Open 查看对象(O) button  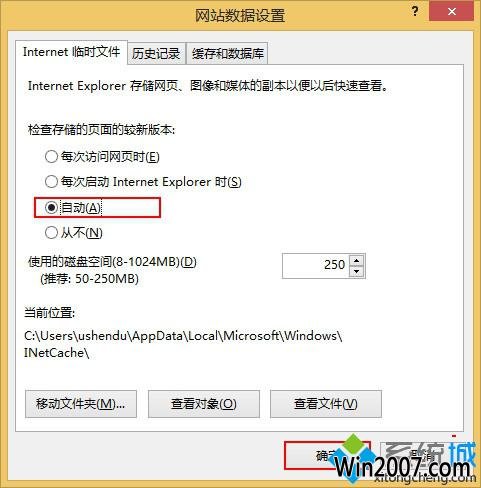point(204,404)
